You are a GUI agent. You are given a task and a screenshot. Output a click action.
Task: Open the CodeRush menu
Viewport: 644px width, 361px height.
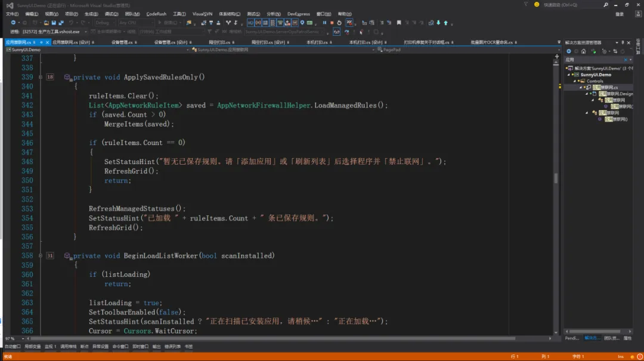[x=156, y=14]
